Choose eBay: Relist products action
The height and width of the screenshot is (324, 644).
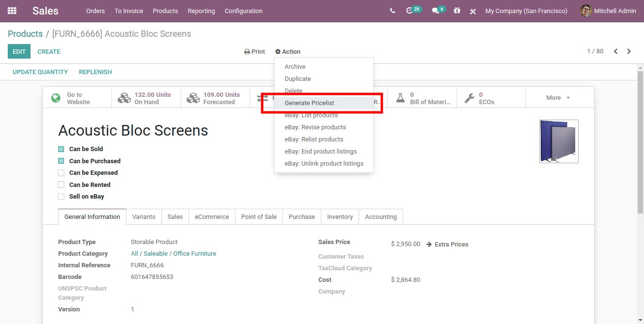324,139
